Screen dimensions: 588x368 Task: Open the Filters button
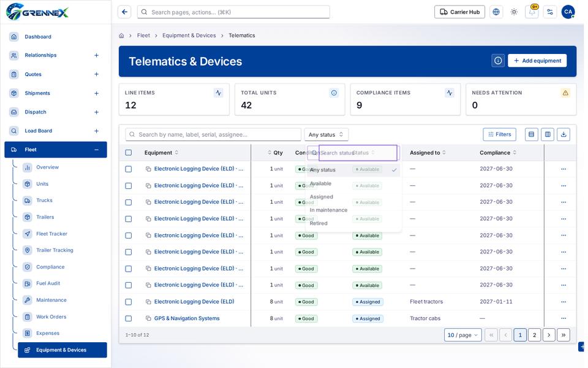click(x=499, y=134)
